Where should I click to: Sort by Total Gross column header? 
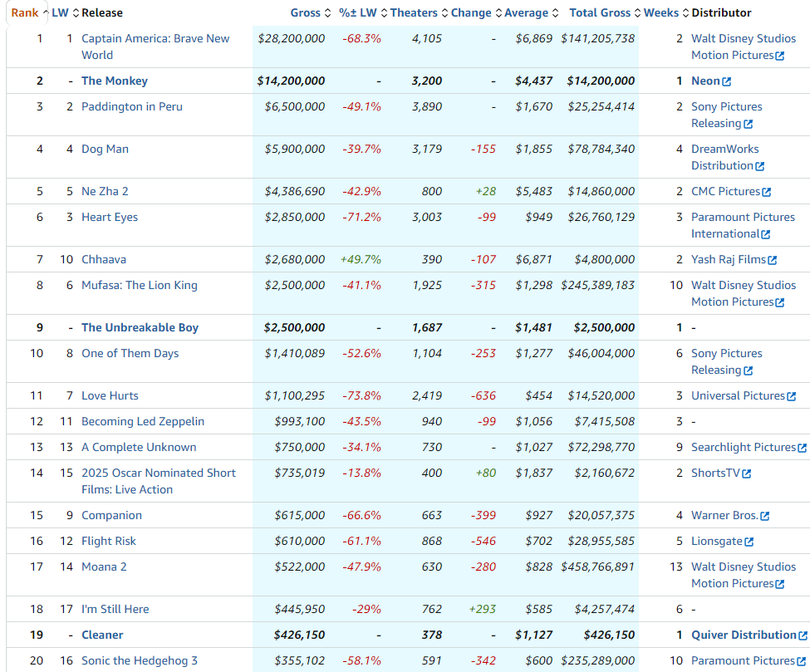click(x=600, y=12)
